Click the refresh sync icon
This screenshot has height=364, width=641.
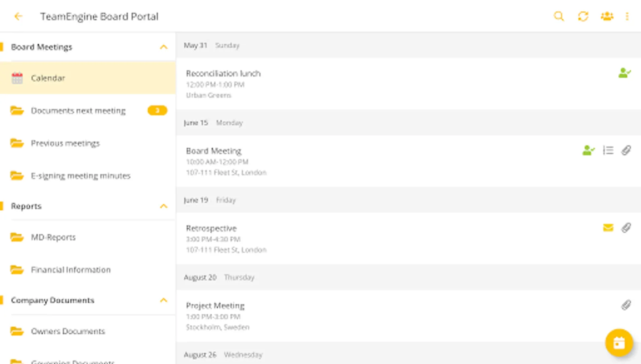point(583,17)
